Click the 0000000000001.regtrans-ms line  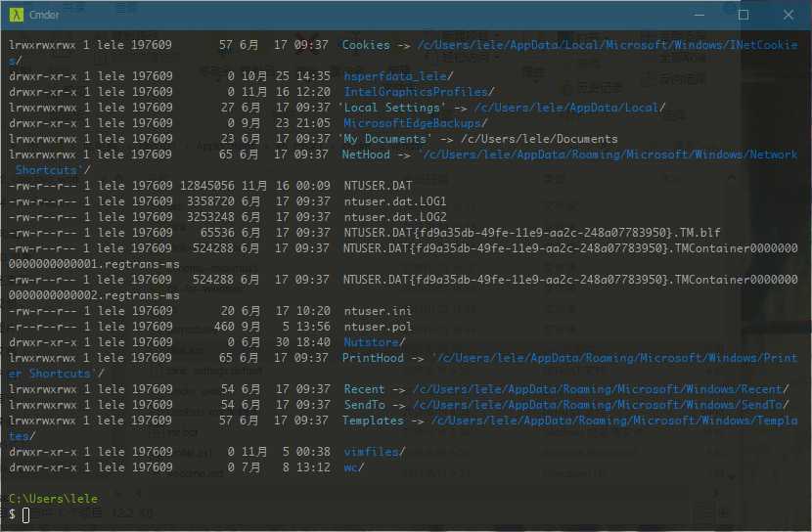click(94, 264)
